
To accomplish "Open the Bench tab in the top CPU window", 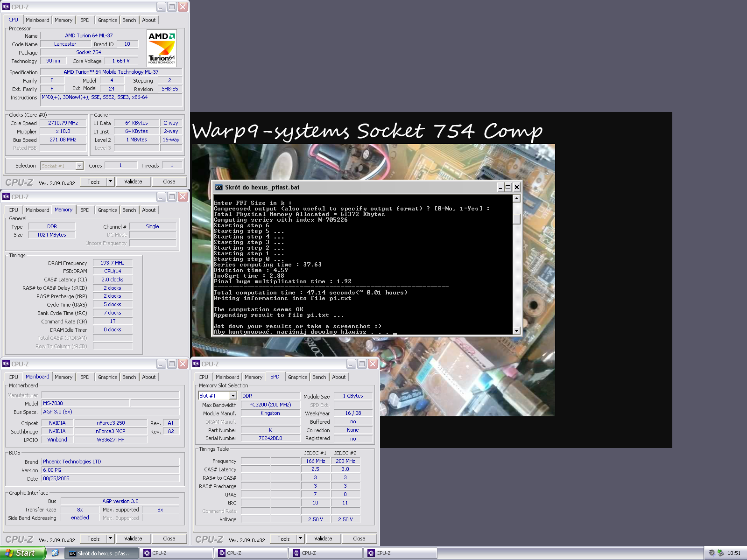I will pyautogui.click(x=129, y=20).
